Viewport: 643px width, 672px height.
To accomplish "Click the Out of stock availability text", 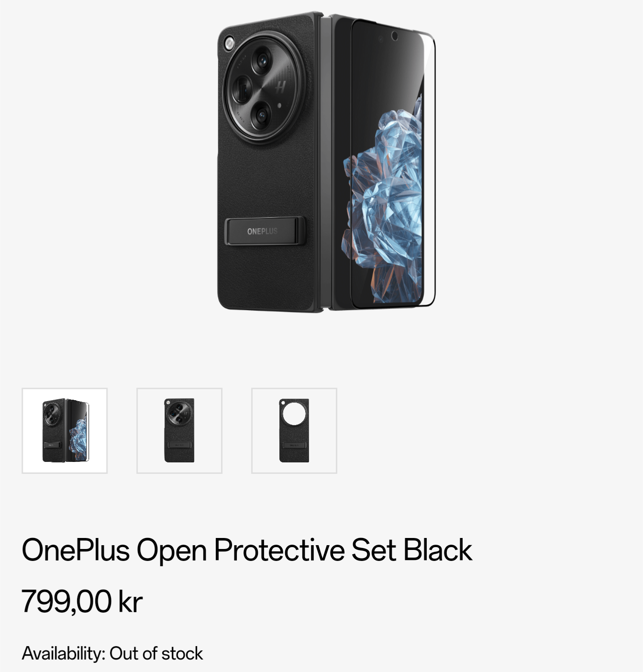I will pyautogui.click(x=156, y=653).
